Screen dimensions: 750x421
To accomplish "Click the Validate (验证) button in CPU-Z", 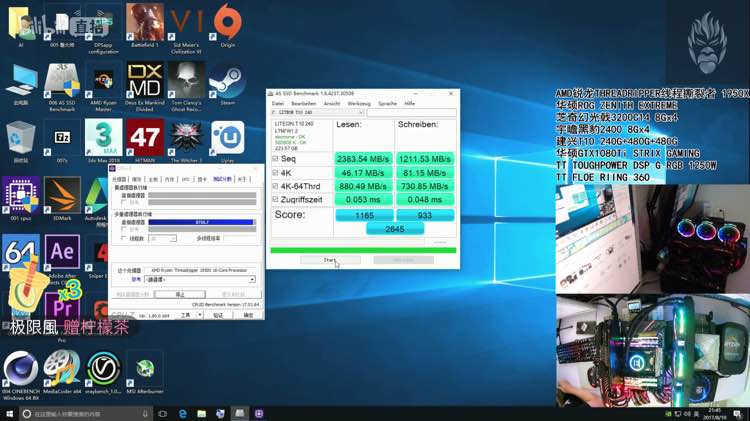I will [218, 315].
